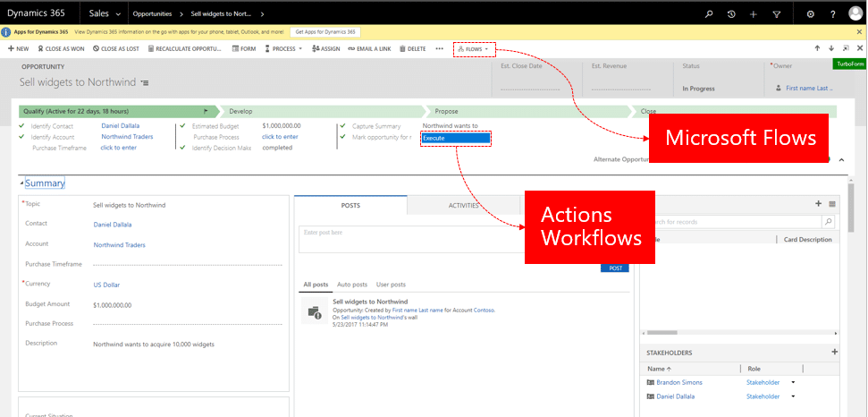Open role dropdown for Daniel Dallala
The image size is (868, 417).
[x=793, y=396]
